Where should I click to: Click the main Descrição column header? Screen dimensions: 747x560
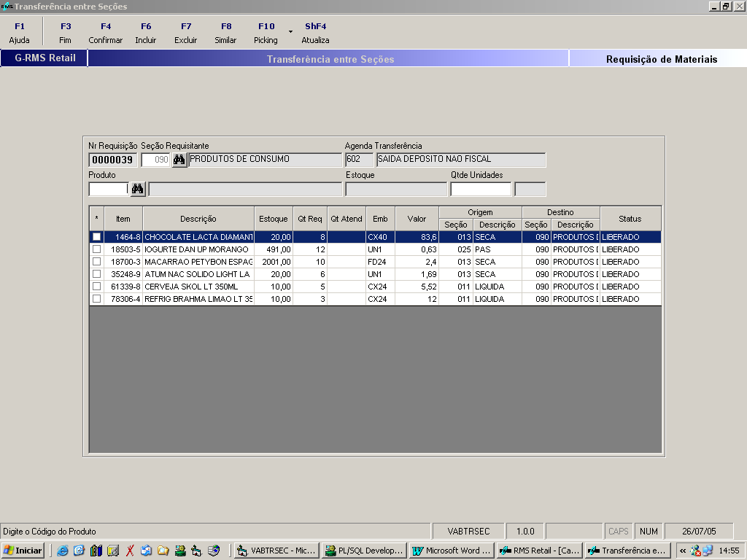[198, 219]
